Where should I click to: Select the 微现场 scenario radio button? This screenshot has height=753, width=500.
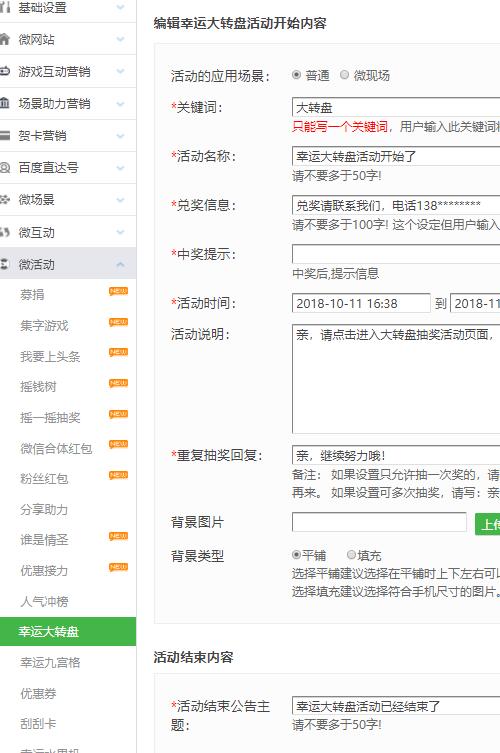(344, 74)
